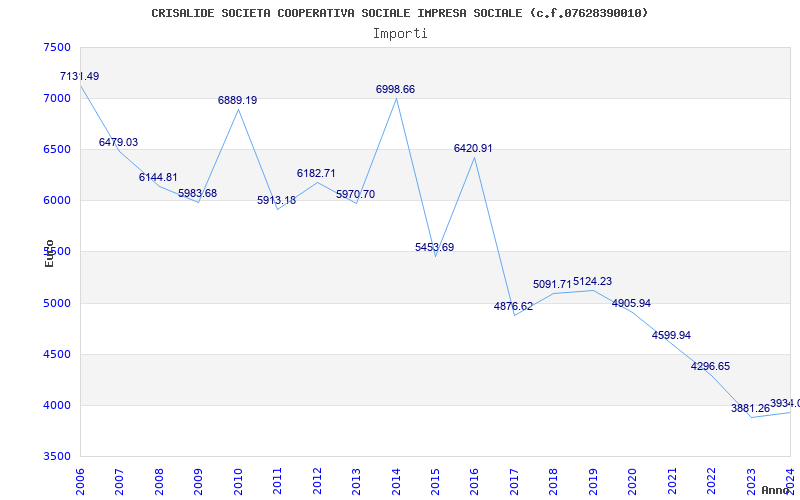The width and height of the screenshot is (800, 500).
Task: Click x-axis year 2015
Action: (436, 481)
